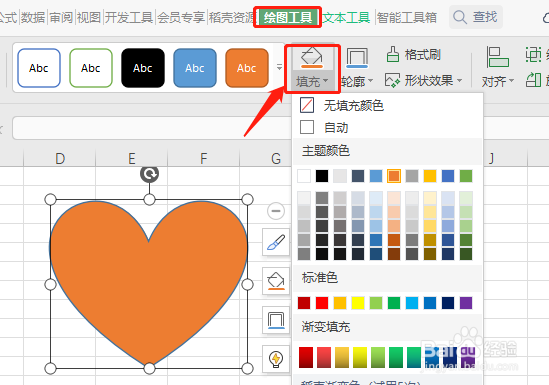Pick black theme color swatch
The height and width of the screenshot is (385, 549).
pyautogui.click(x=322, y=176)
